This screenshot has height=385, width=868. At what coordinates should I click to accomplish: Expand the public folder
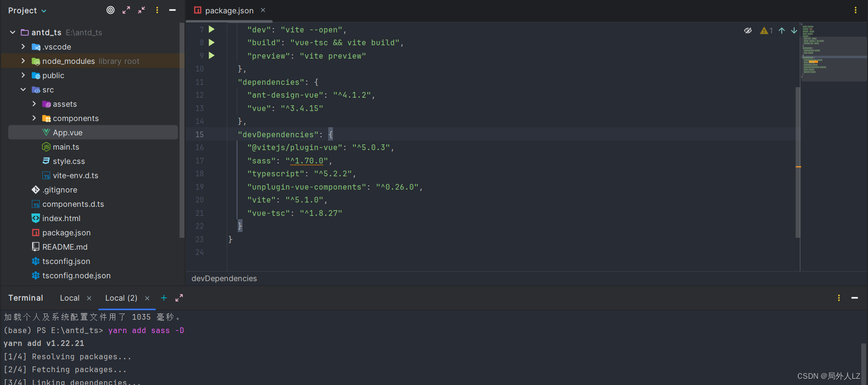tap(23, 75)
